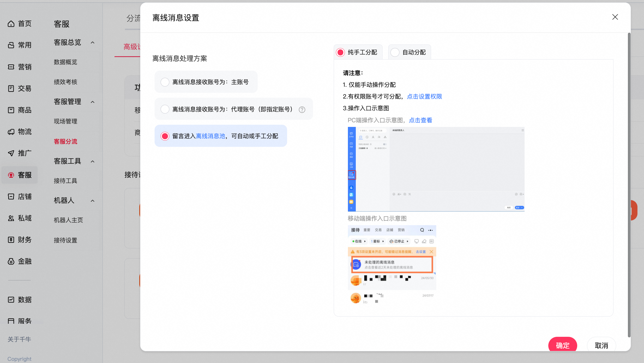Click the 离线消息处理方案 label
This screenshot has height=363, width=644.
(x=180, y=58)
